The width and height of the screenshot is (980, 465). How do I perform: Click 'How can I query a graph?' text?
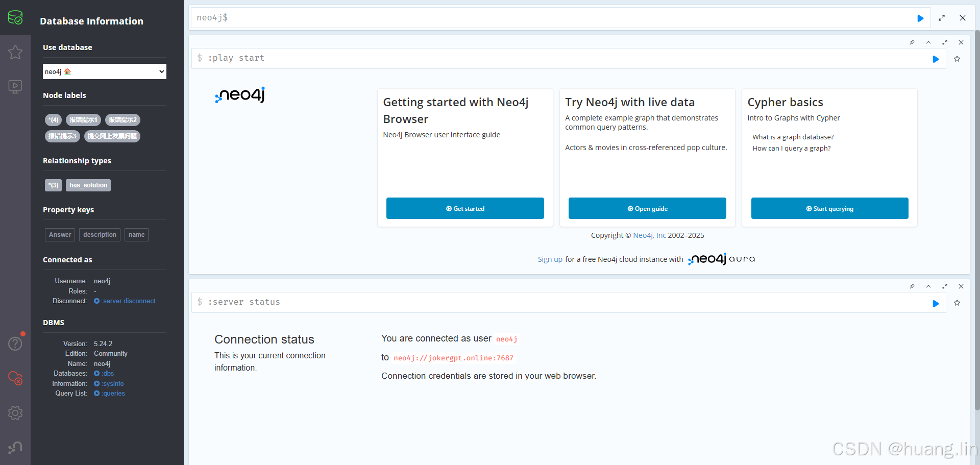click(x=791, y=148)
